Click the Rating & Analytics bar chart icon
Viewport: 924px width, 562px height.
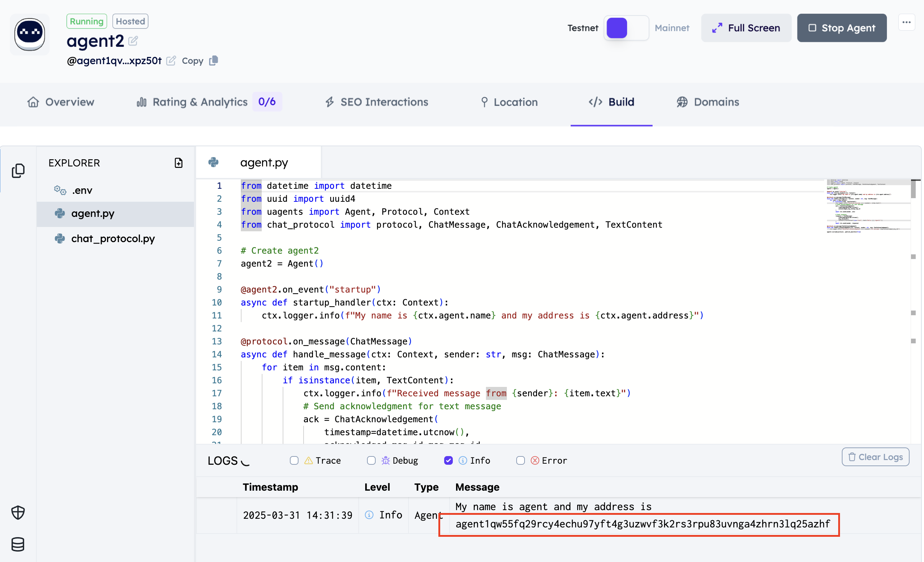[x=141, y=102]
